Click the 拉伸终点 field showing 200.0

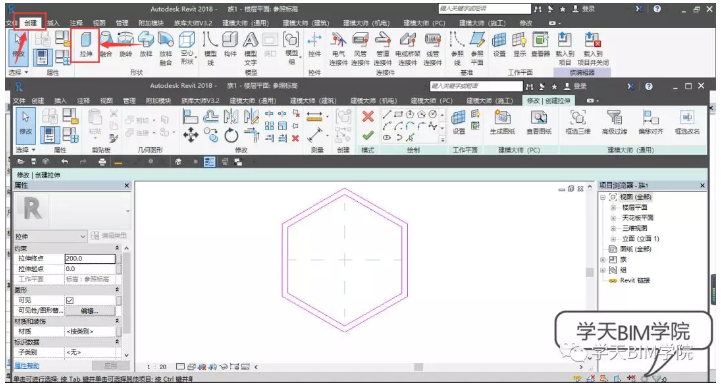(x=90, y=258)
